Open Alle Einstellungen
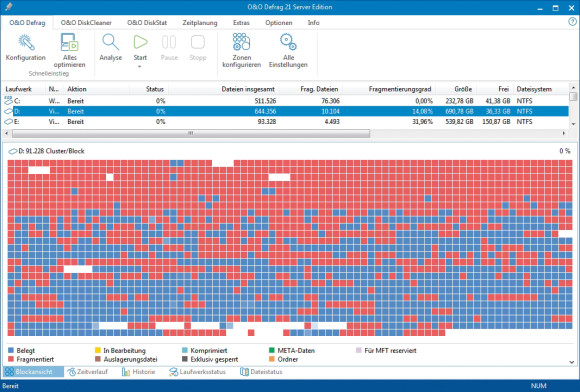580x392 pixels. pos(288,50)
